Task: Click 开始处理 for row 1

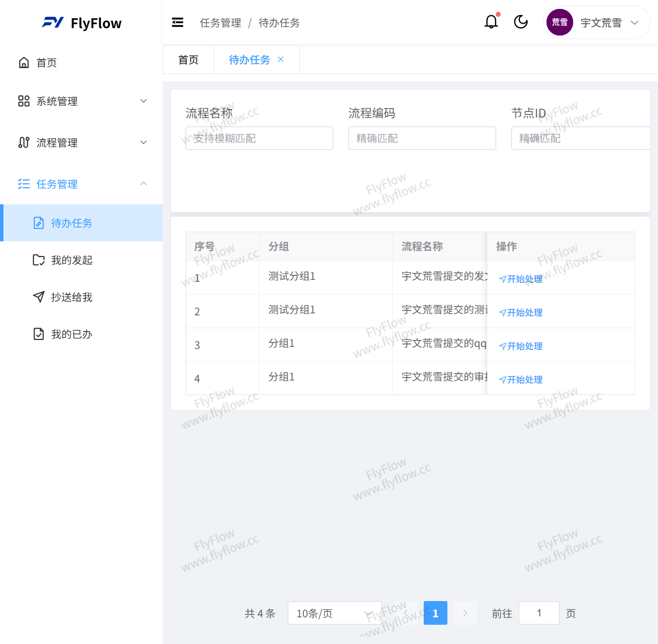Action: click(x=521, y=279)
